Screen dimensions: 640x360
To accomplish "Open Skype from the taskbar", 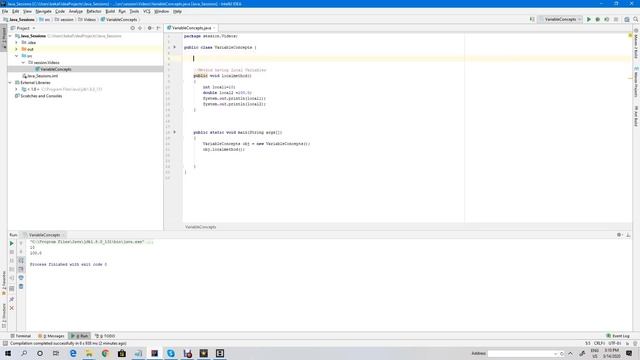I will [171, 353].
